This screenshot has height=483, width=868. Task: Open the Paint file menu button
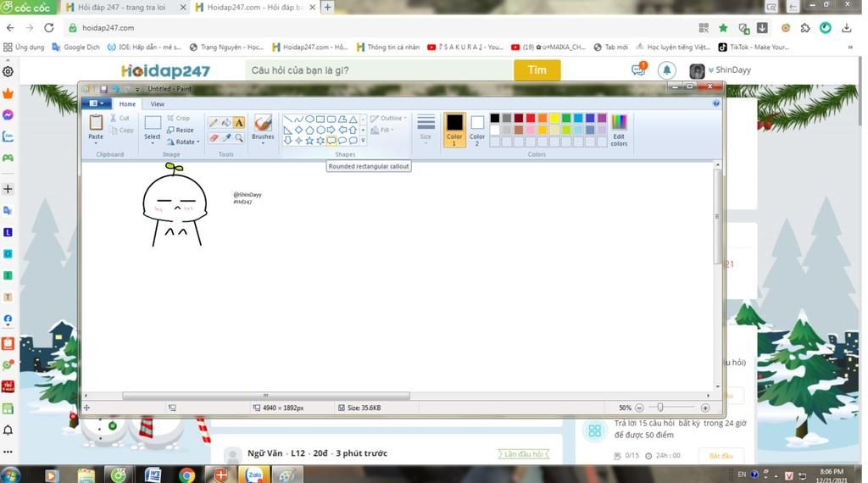97,103
